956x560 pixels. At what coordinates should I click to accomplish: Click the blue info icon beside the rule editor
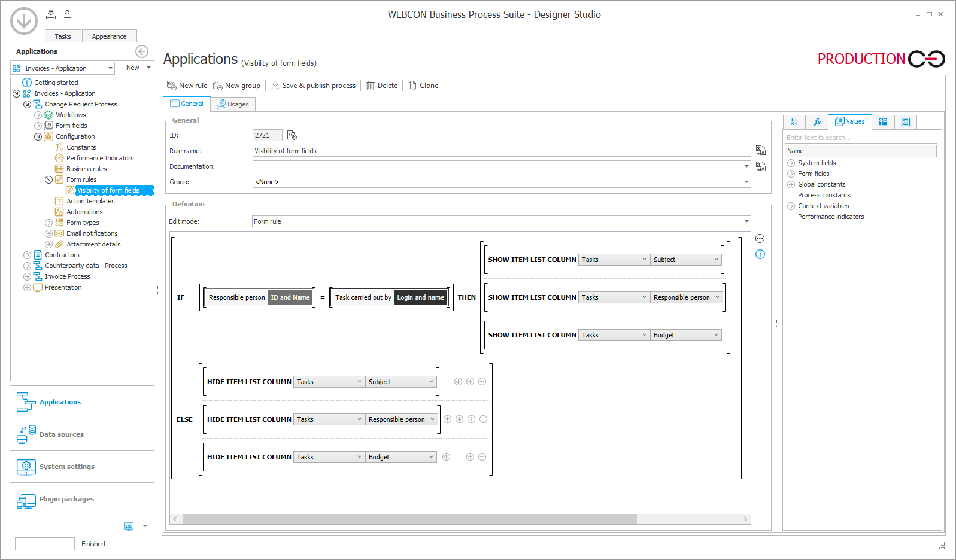(x=760, y=254)
